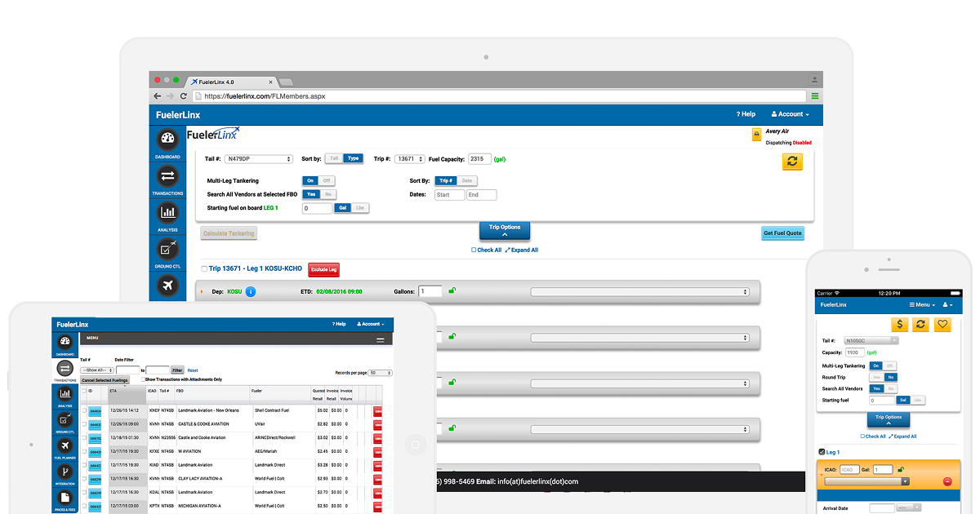The width and height of the screenshot is (980, 514).
Task: Click the Reset link on the tablet
Action: pos(193,370)
